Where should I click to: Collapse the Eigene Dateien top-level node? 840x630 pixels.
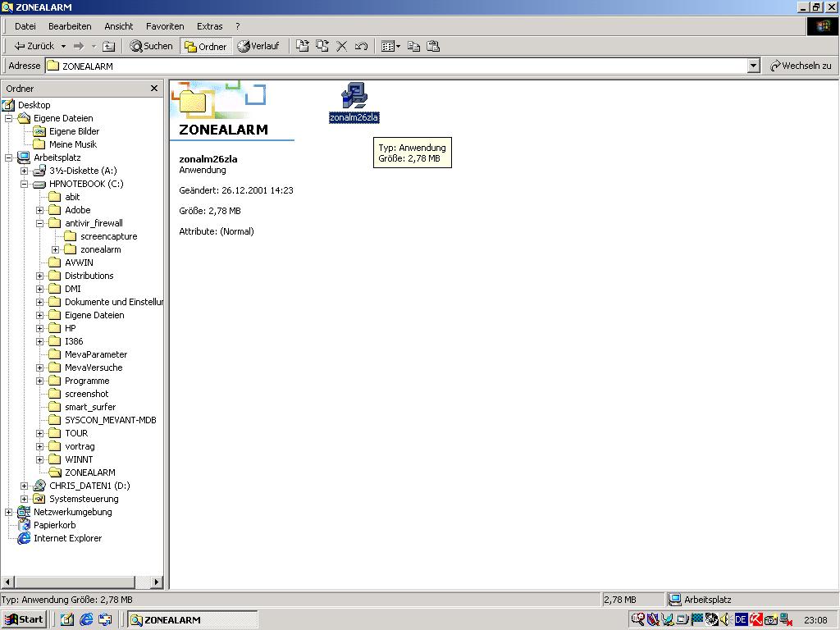pos(8,118)
